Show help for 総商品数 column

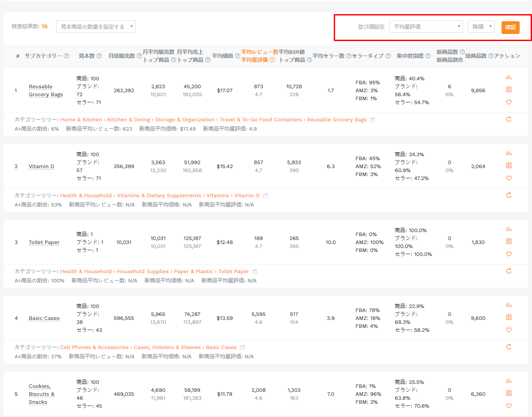point(491,56)
